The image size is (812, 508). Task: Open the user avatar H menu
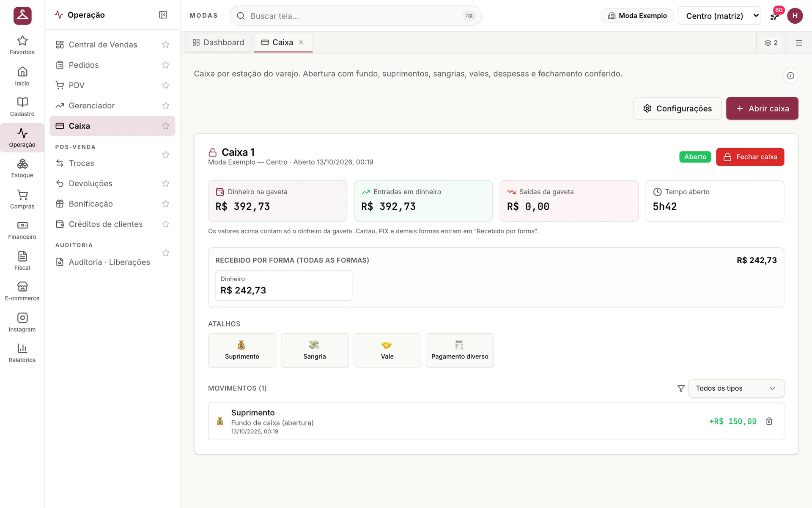pos(795,16)
